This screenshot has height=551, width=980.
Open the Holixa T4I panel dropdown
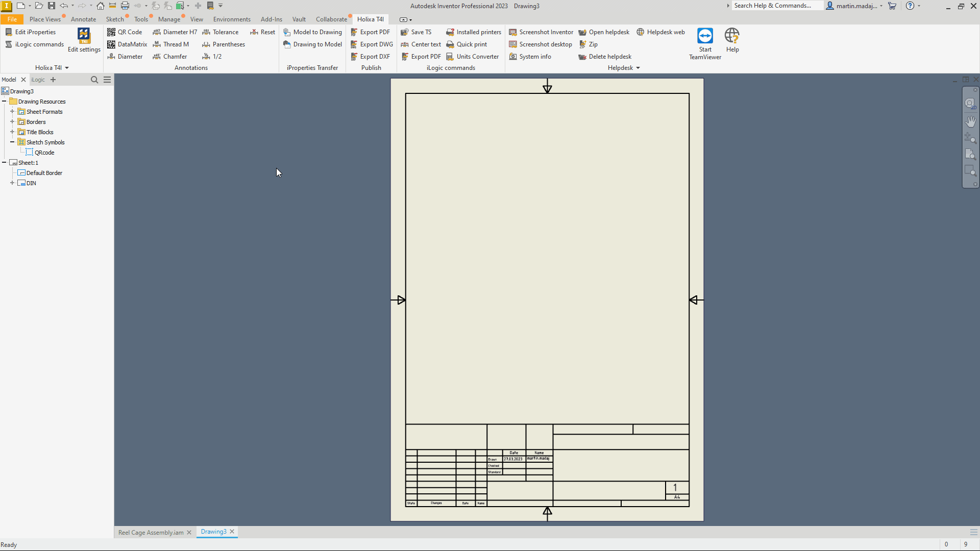67,68
